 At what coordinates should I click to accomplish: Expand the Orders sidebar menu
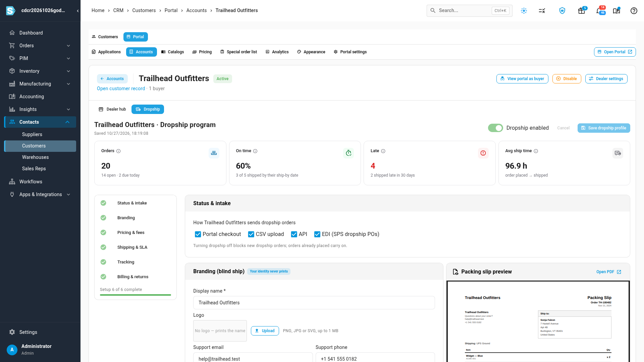point(68,46)
